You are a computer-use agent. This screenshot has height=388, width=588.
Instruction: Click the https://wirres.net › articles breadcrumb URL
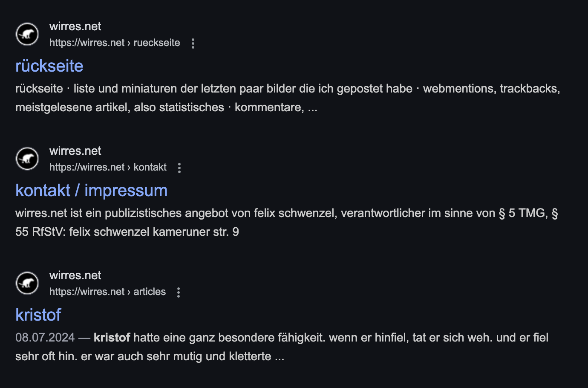click(107, 292)
